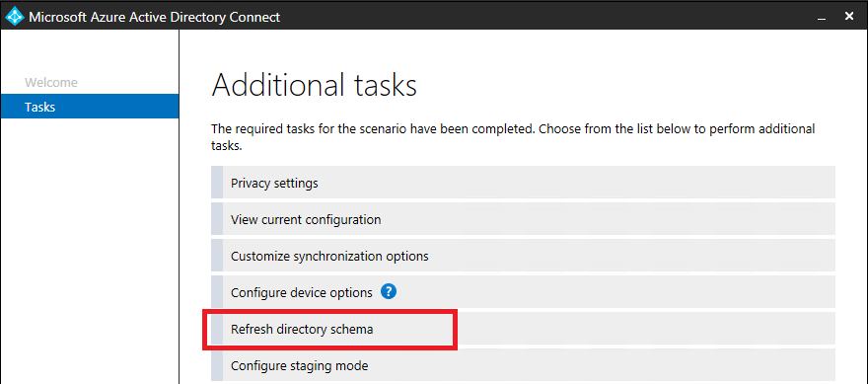Click accent bar left of Configure staging mode

pos(217,365)
